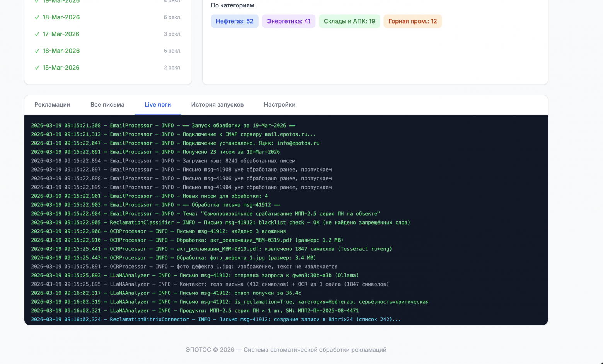Click the Энергетика: 41 category badge
Image resolution: width=603 pixels, height=364 pixels.
(289, 21)
